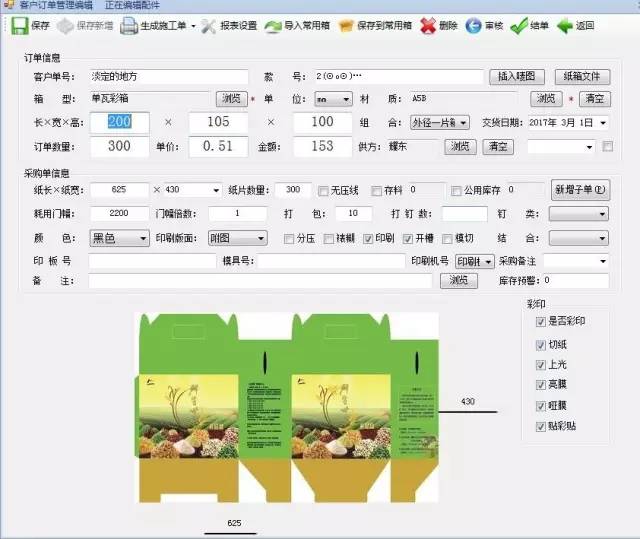Toggle the 开槽 checkbox
640x539 pixels.
click(408, 239)
